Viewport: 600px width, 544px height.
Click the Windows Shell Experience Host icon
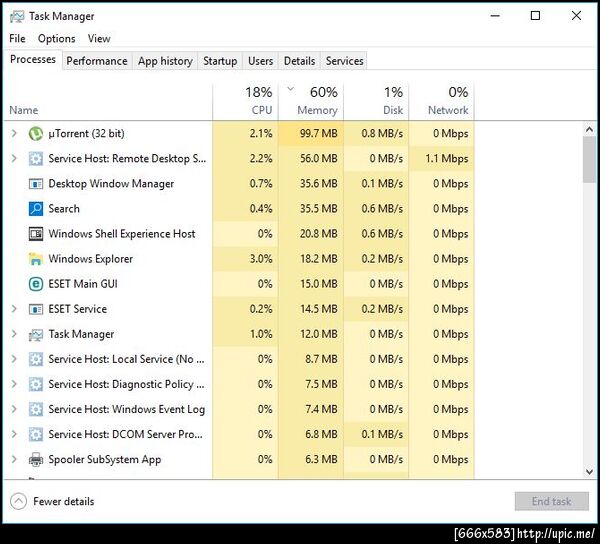click(36, 234)
